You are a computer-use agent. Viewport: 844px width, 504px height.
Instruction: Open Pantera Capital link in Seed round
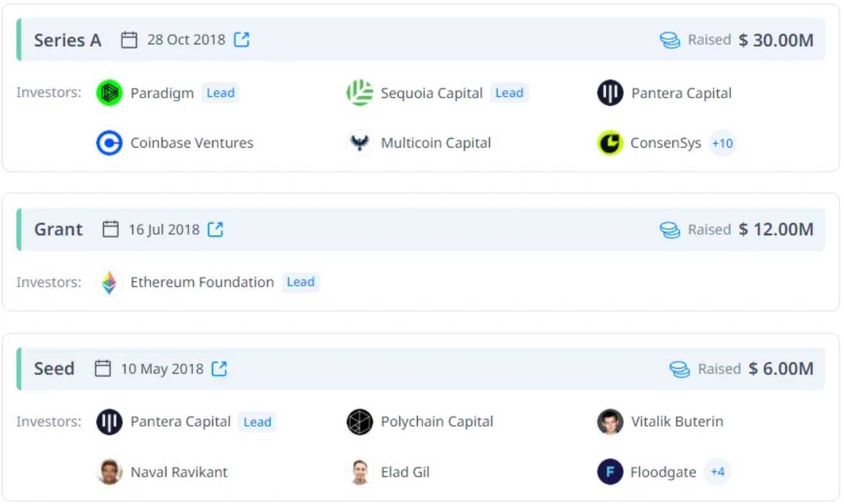(181, 422)
